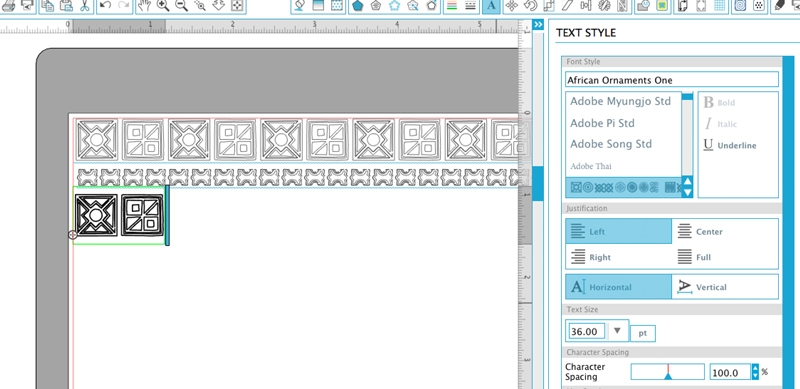Select Left justification

coord(618,231)
